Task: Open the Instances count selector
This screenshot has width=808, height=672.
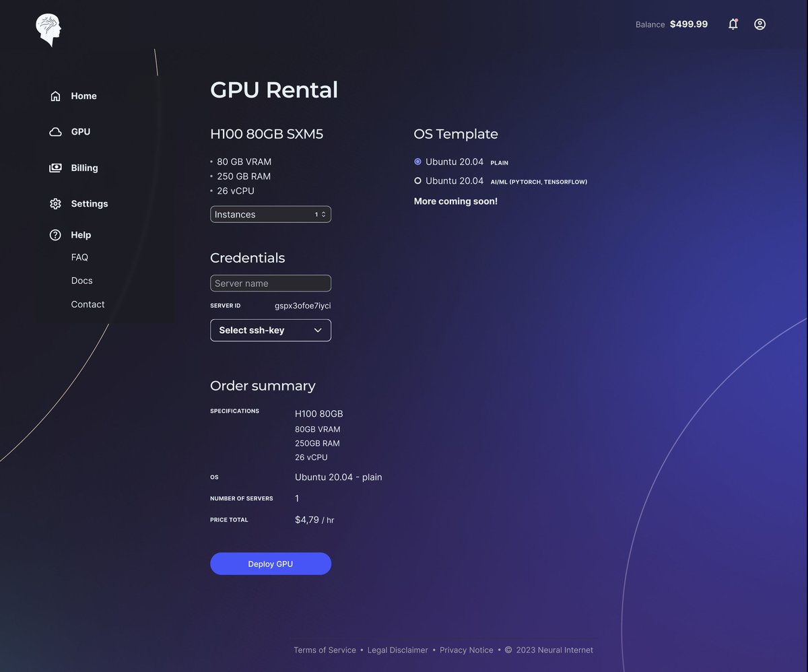Action: [271, 214]
